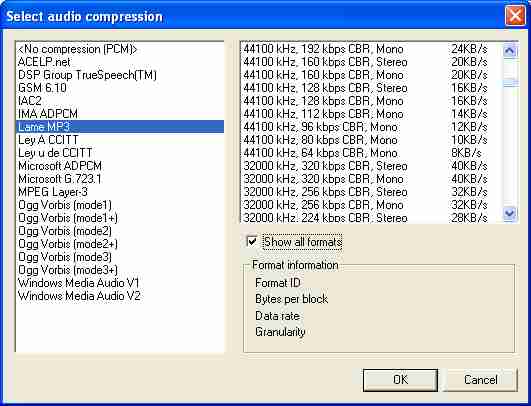Click the scroll down arrow in format list
Screen dimensions: 531x406
tap(510, 213)
